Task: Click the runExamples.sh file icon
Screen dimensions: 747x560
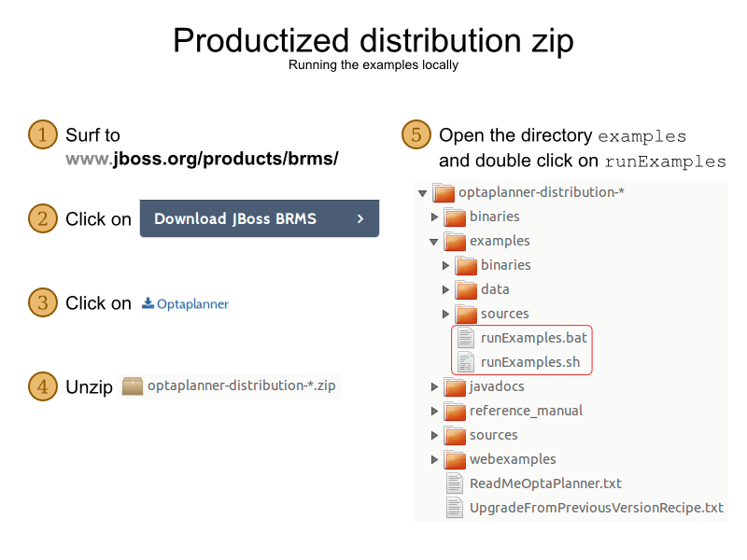Action: pyautogui.click(x=465, y=362)
